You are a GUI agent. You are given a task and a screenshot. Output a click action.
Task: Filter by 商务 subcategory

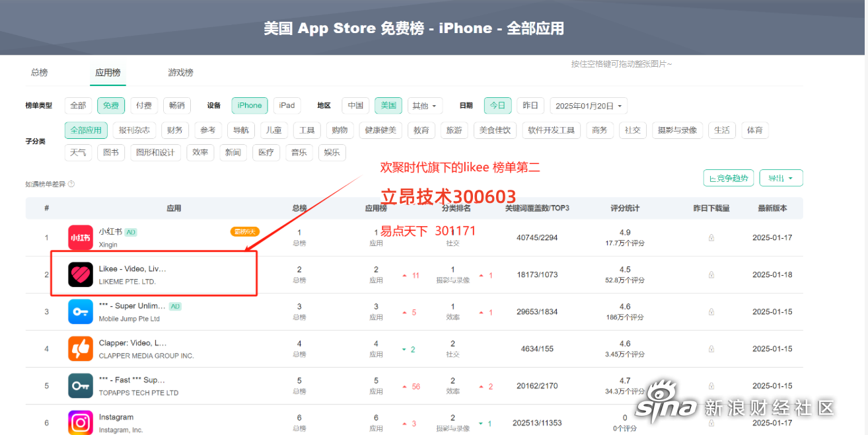[x=600, y=130]
